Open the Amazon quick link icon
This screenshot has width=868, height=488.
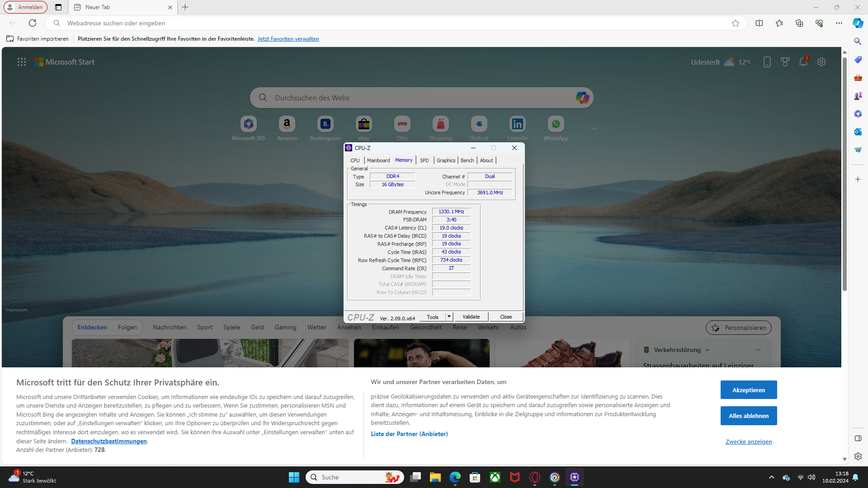pyautogui.click(x=287, y=124)
